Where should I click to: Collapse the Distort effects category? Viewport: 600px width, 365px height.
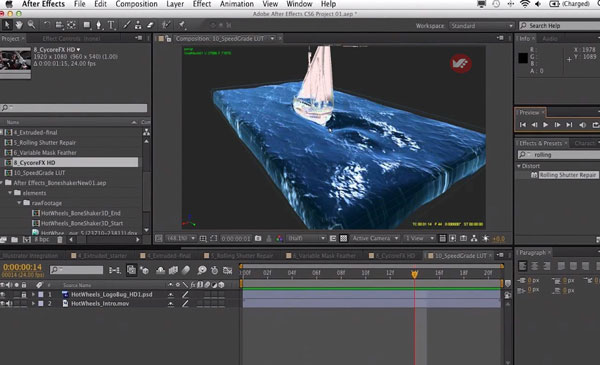point(519,166)
